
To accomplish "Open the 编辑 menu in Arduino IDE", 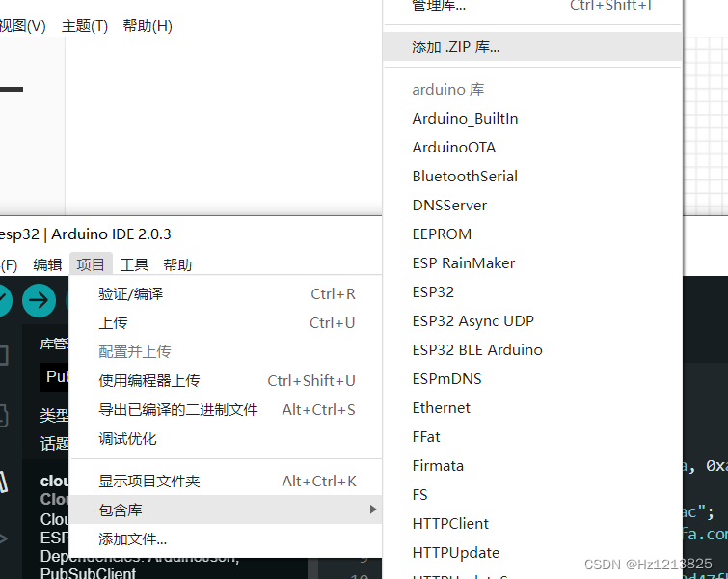I will tap(47, 264).
